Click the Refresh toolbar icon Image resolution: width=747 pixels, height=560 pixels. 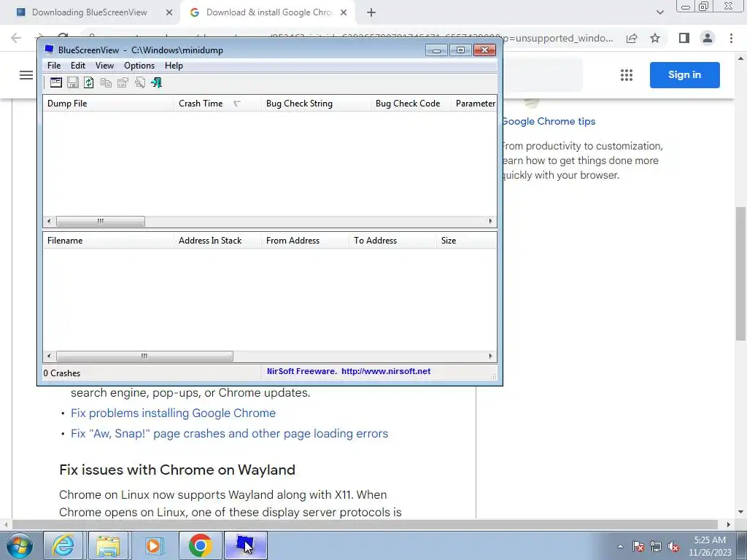tap(88, 82)
